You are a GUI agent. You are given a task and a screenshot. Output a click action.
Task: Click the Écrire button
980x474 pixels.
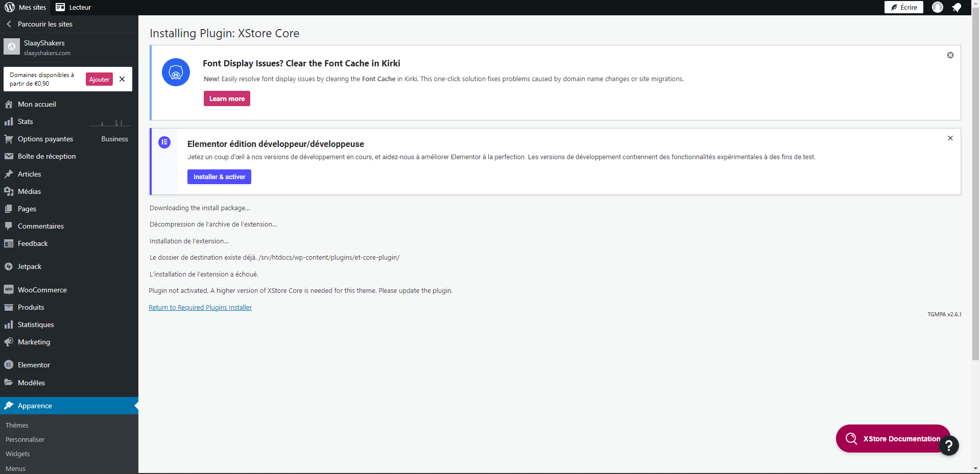tap(903, 7)
